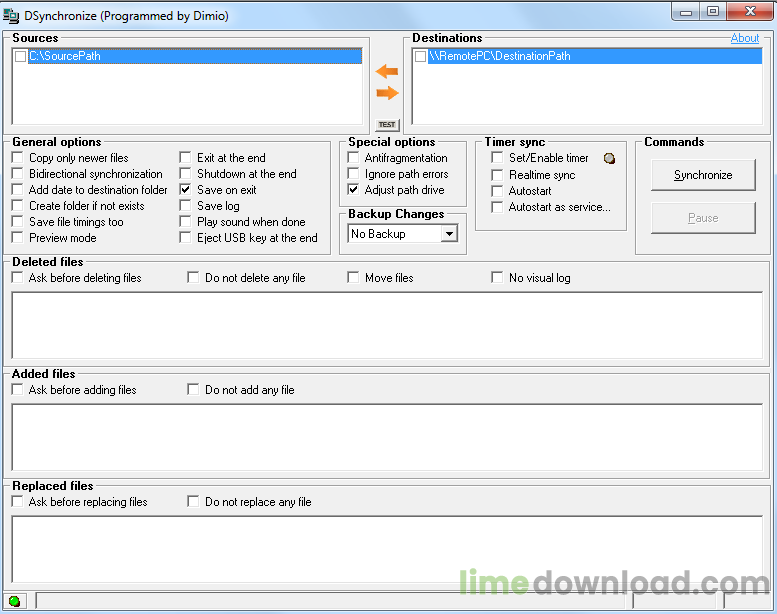Toggle Autostart checkbox
Screen dimensions: 777x614
coord(497,191)
